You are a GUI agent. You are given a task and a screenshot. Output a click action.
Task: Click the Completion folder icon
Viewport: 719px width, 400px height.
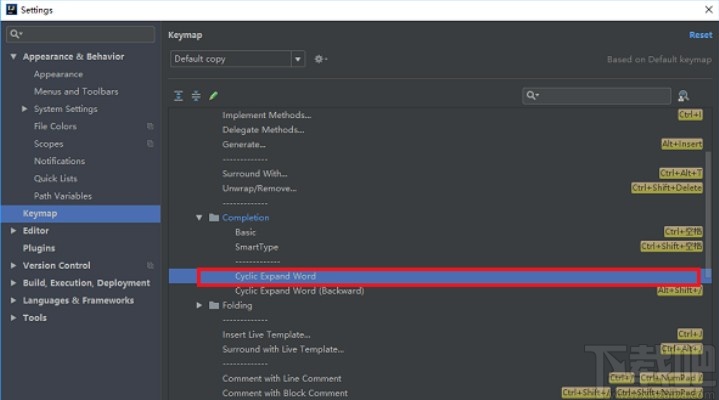[214, 217]
